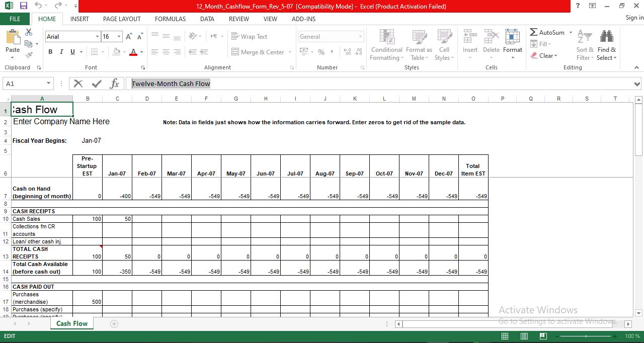644x343 pixels.
Task: Expand the Number Format dropdown showing General
Action: coord(360,36)
